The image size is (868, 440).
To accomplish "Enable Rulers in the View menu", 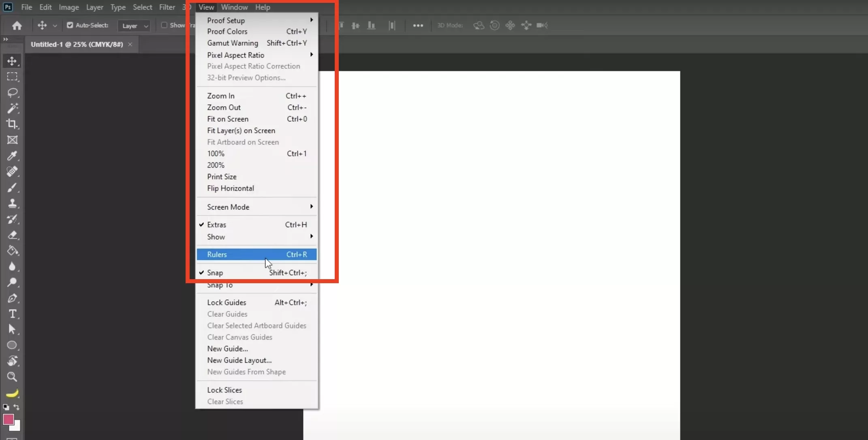I will pos(257,254).
